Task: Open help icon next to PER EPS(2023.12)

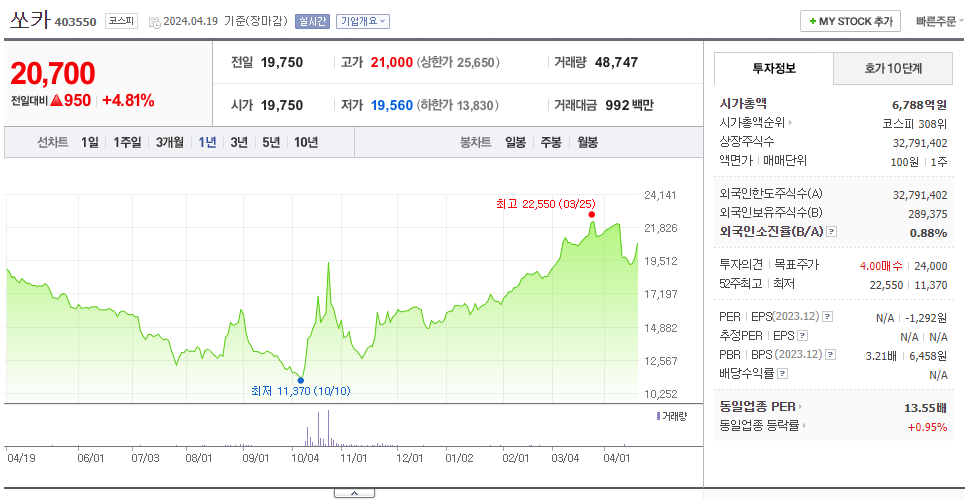Action: tap(828, 317)
